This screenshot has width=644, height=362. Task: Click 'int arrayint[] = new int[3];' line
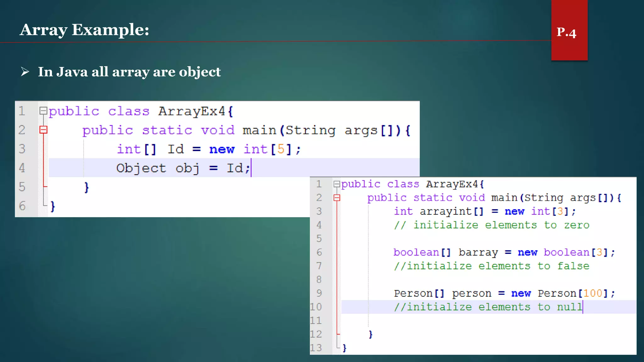pos(485,211)
